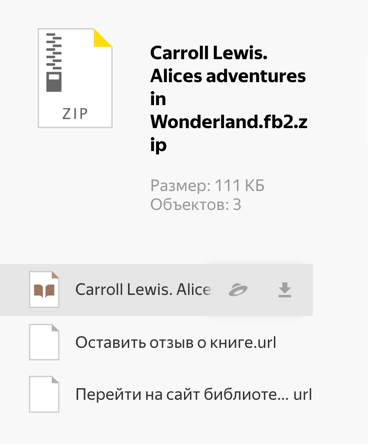Click the zipper graphic on the archive icon
The height and width of the screenshot is (444, 368).
click(x=54, y=62)
